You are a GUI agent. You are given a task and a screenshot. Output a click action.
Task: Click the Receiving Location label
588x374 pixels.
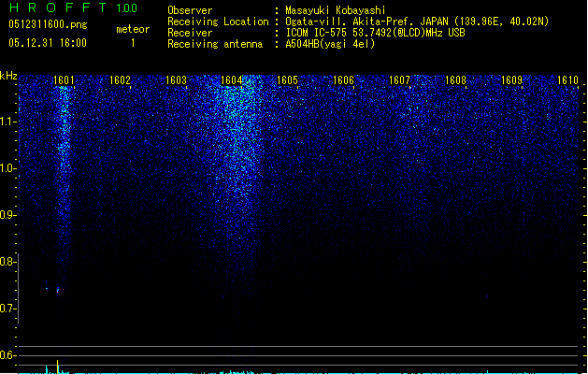[x=218, y=22]
